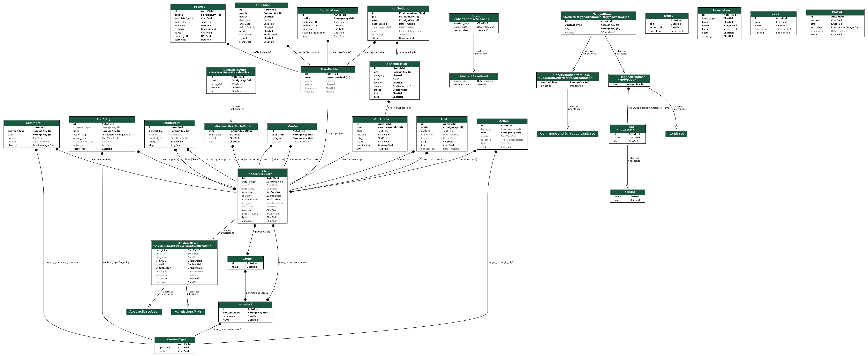
Task: Select the UserProfile model header
Action: pos(328,69)
